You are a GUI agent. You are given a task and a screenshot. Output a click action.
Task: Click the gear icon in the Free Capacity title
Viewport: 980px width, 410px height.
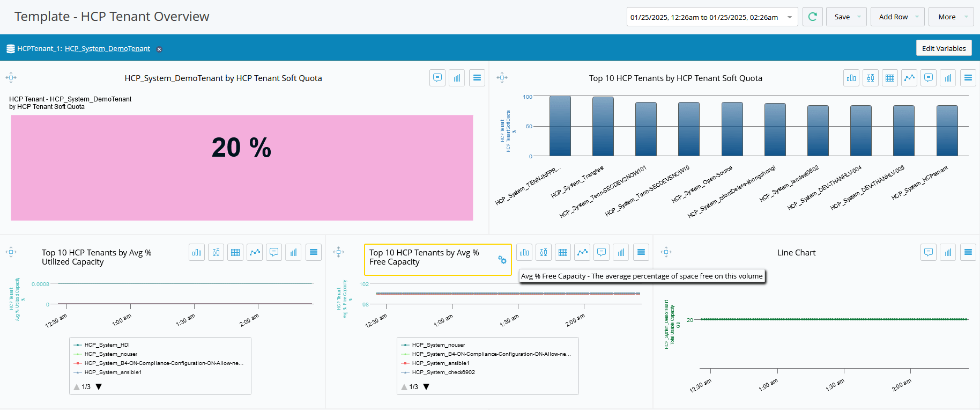(502, 260)
